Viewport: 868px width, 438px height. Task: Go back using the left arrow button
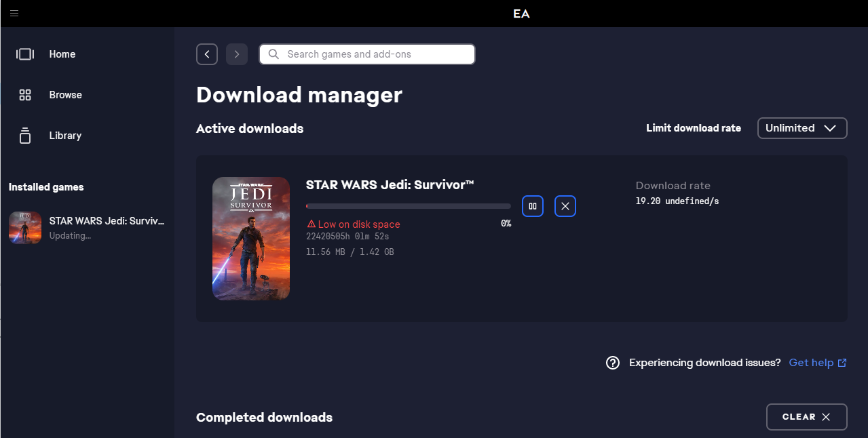[x=207, y=54]
